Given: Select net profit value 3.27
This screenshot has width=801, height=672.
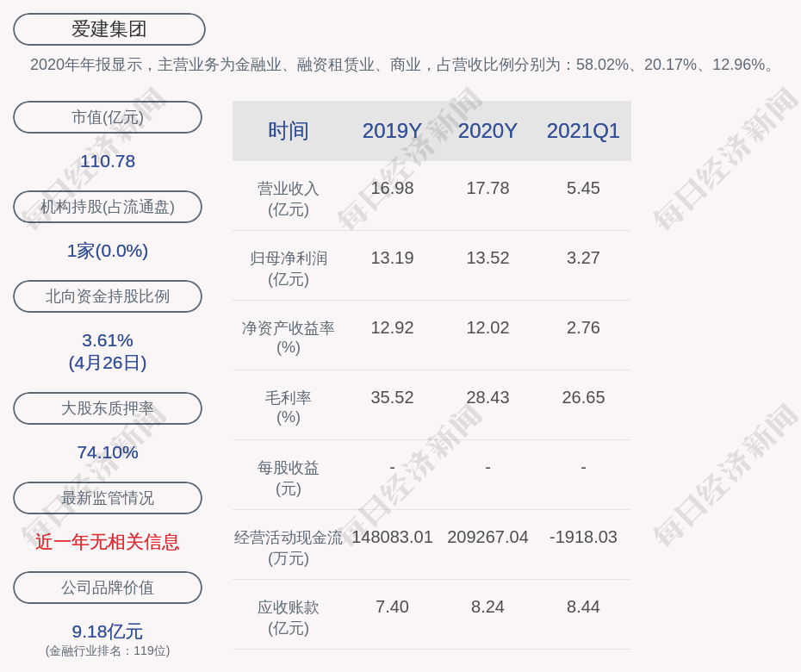Looking at the screenshot, I should point(583,258).
